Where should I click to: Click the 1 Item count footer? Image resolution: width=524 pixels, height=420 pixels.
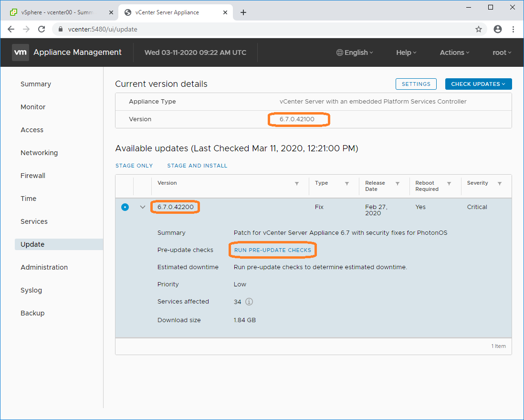498,346
